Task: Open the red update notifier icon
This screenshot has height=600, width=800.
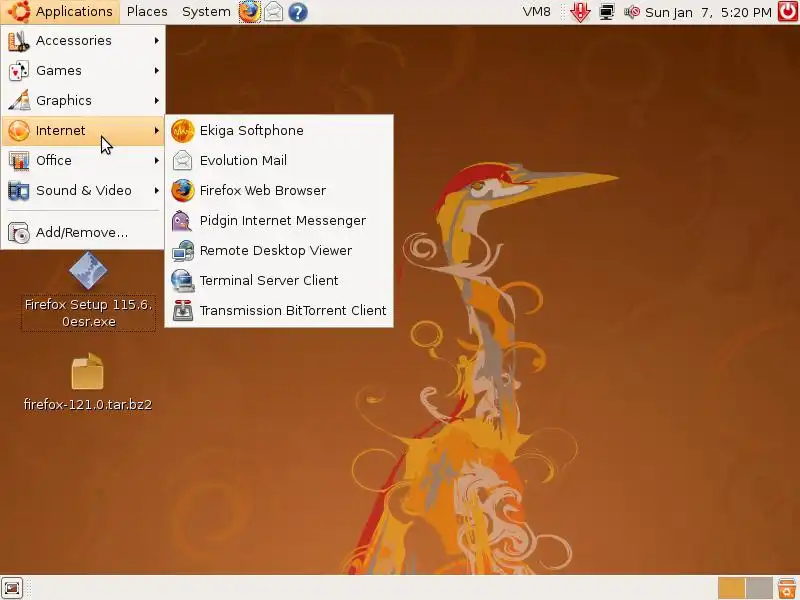Action: point(580,12)
